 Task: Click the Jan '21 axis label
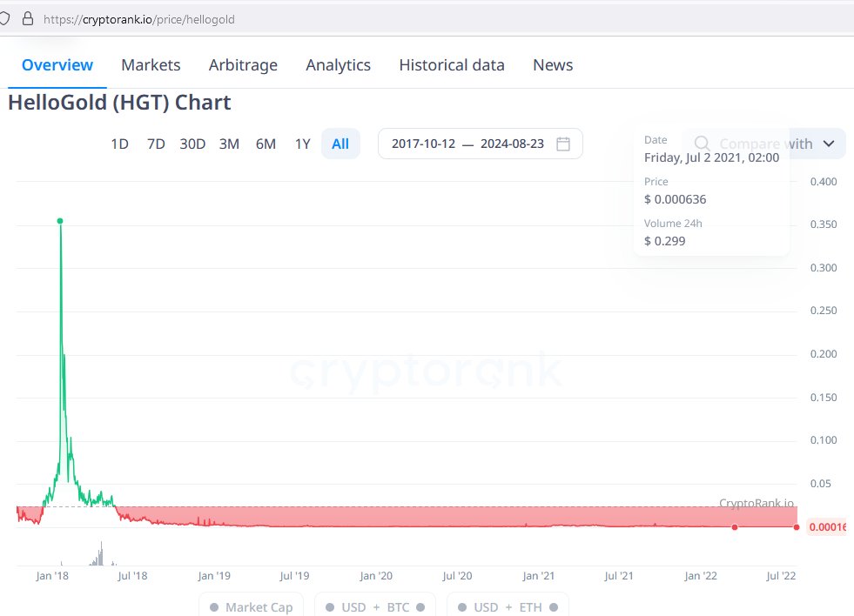click(x=538, y=576)
